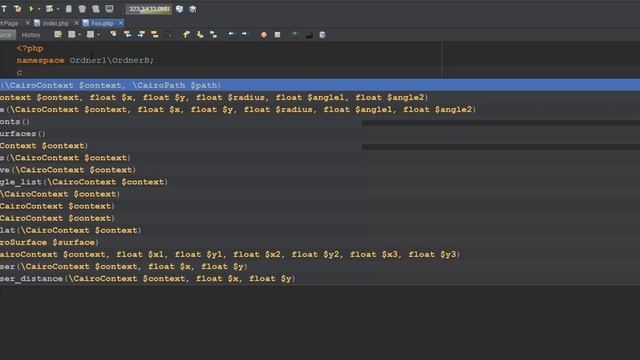Screen dimensions: 640x360
Task: Select the 'urfaces()' suggestion
Action: point(320,133)
